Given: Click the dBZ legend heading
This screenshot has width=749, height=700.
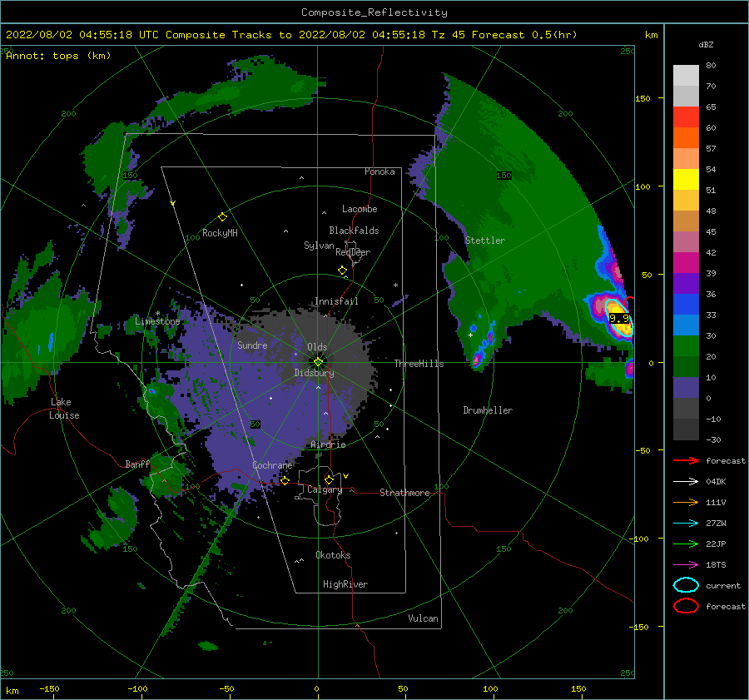Looking at the screenshot, I should 706,44.
